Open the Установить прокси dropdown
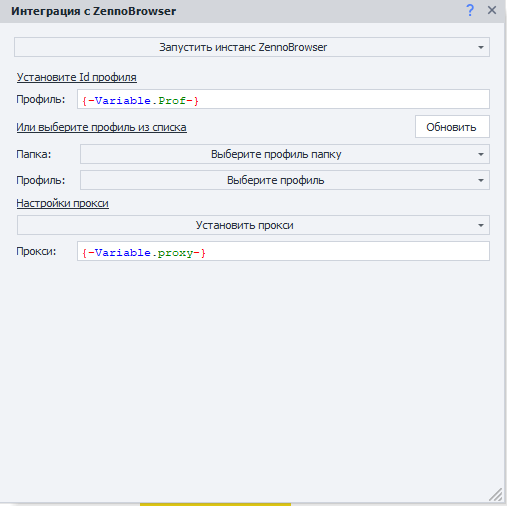 click(x=253, y=225)
